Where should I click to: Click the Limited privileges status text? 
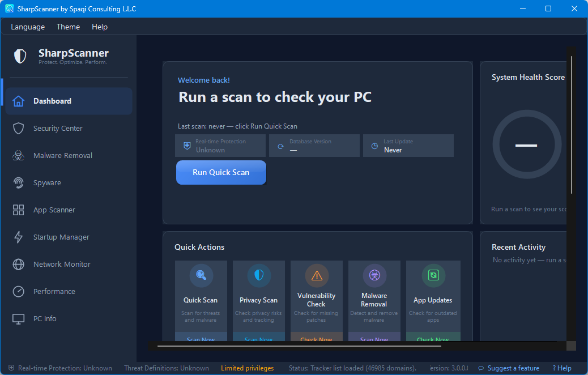[x=247, y=368]
